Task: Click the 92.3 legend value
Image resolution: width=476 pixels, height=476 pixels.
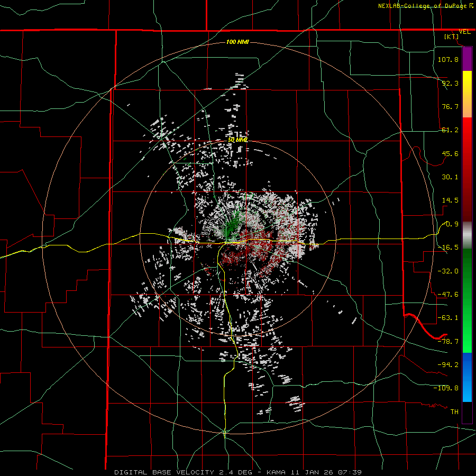Action: pos(450,83)
